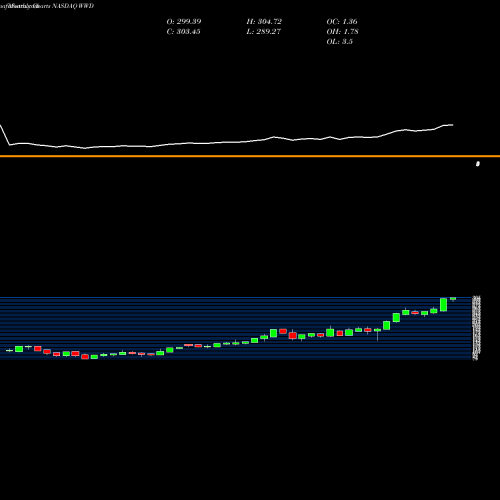Click the tall green candle just before the last one
This screenshot has height=500, width=500.
[443, 305]
